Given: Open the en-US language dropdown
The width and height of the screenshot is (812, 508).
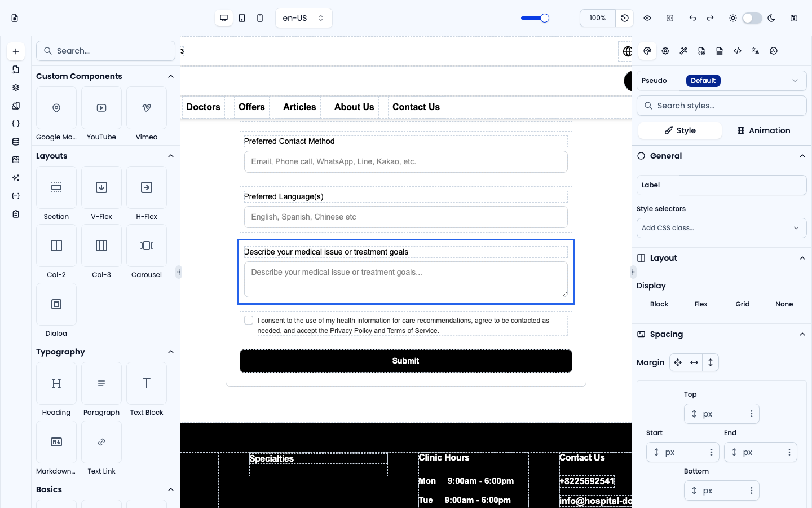Looking at the screenshot, I should [x=304, y=18].
